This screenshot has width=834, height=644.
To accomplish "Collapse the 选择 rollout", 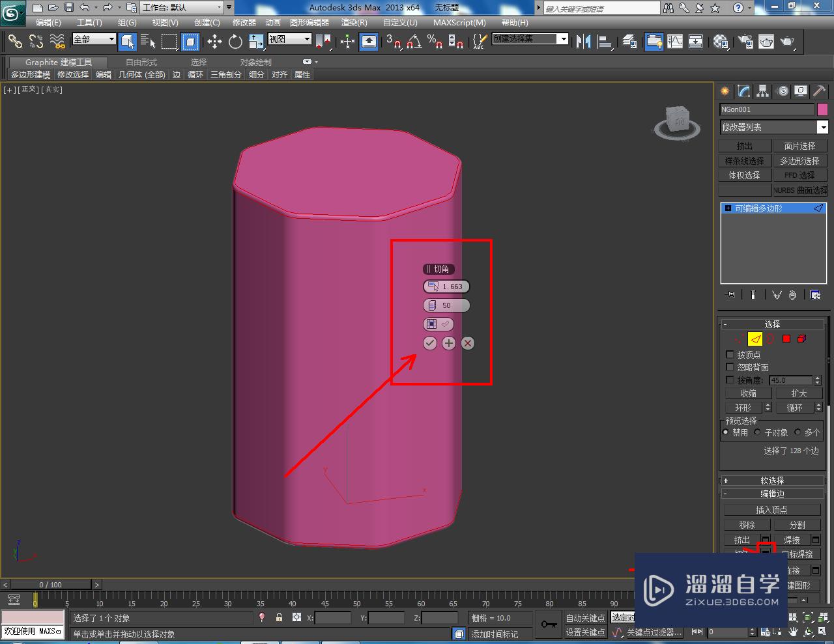I will coord(772,324).
